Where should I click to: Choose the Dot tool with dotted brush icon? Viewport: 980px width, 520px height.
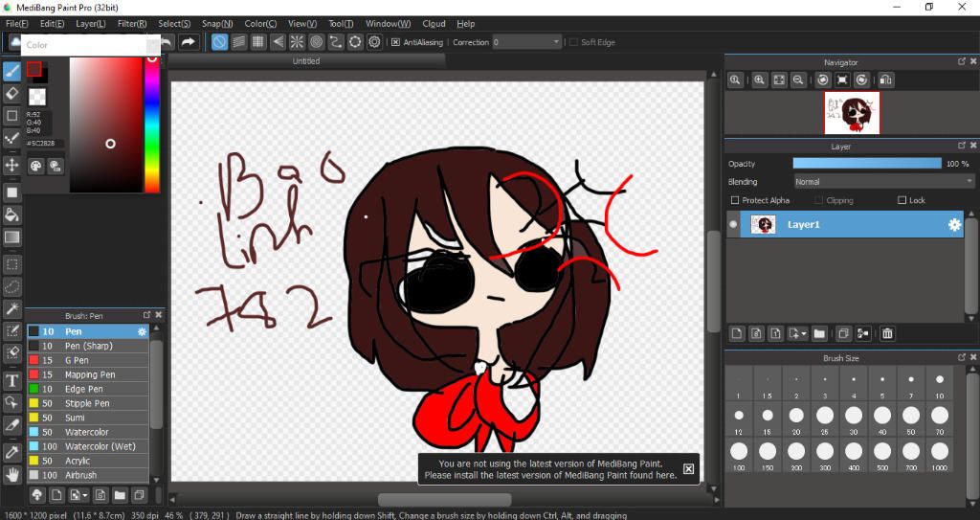click(11, 138)
